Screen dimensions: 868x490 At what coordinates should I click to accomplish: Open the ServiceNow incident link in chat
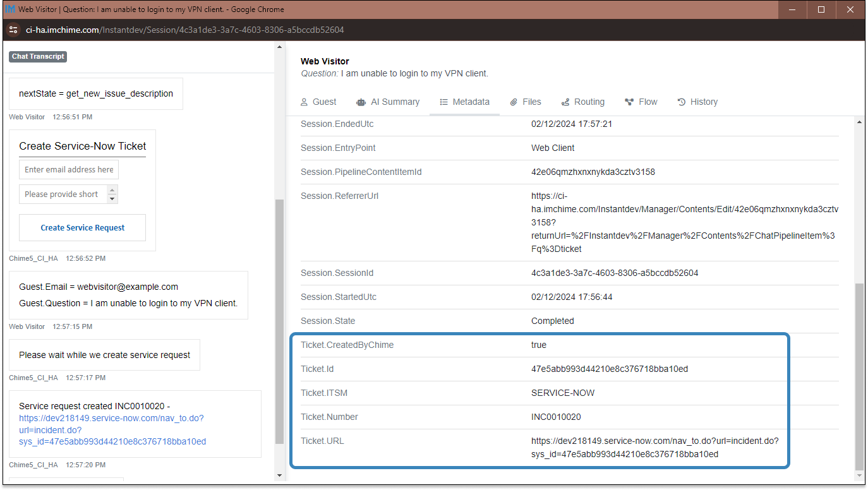point(112,430)
